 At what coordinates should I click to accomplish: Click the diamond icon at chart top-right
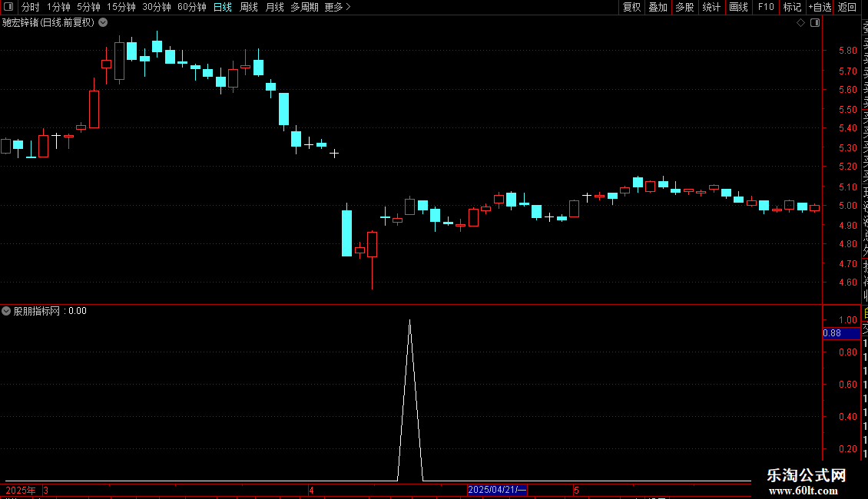800,23
